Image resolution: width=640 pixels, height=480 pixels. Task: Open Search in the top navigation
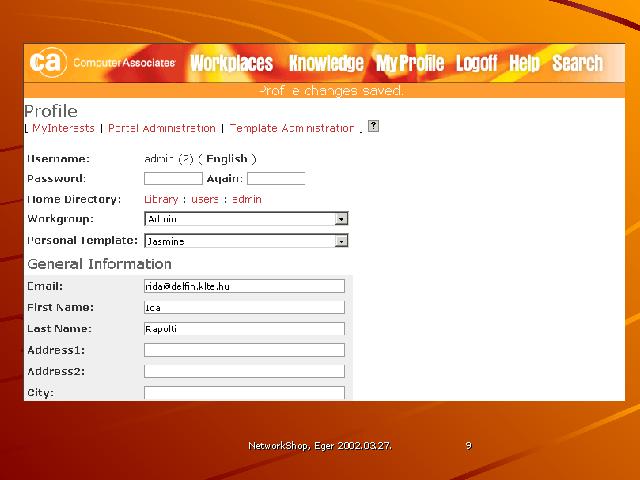click(578, 63)
